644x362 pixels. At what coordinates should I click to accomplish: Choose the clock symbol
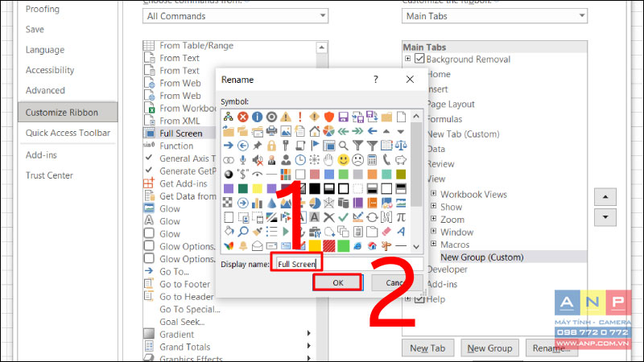click(300, 159)
